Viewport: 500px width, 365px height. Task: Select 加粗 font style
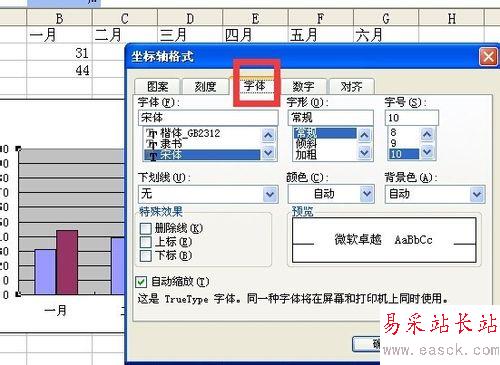click(325, 155)
